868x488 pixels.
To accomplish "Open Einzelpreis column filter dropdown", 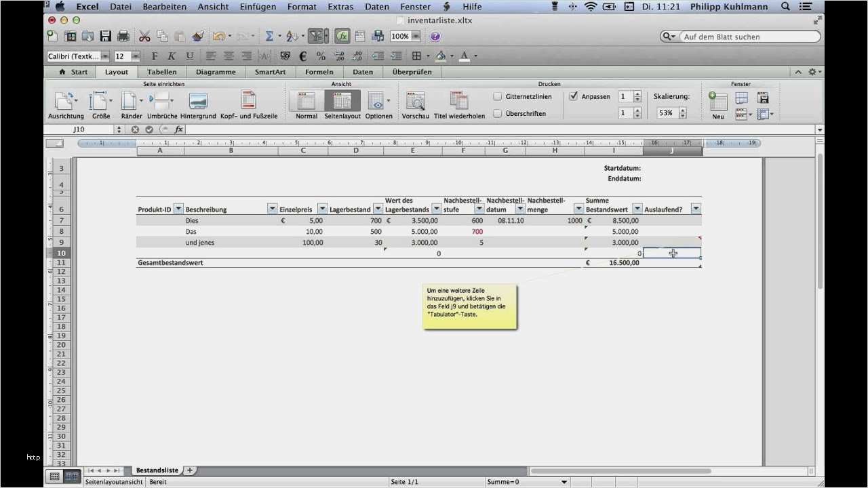I will pyautogui.click(x=322, y=209).
